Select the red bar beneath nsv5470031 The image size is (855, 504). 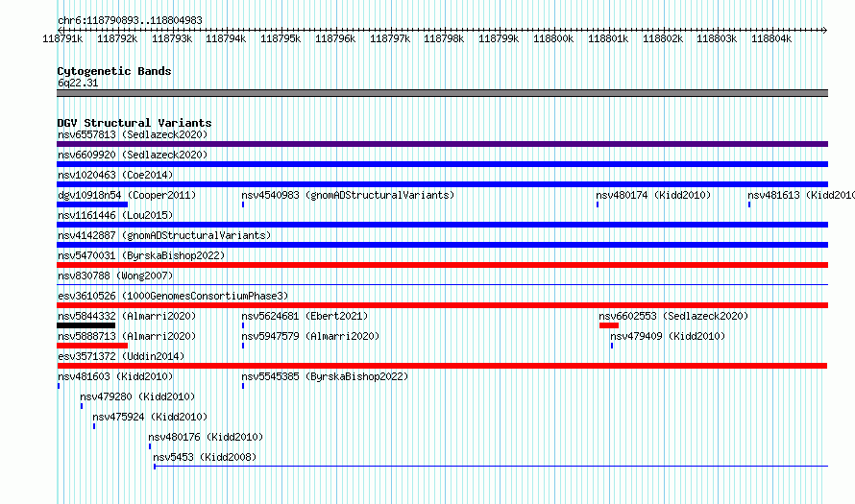tap(442, 265)
